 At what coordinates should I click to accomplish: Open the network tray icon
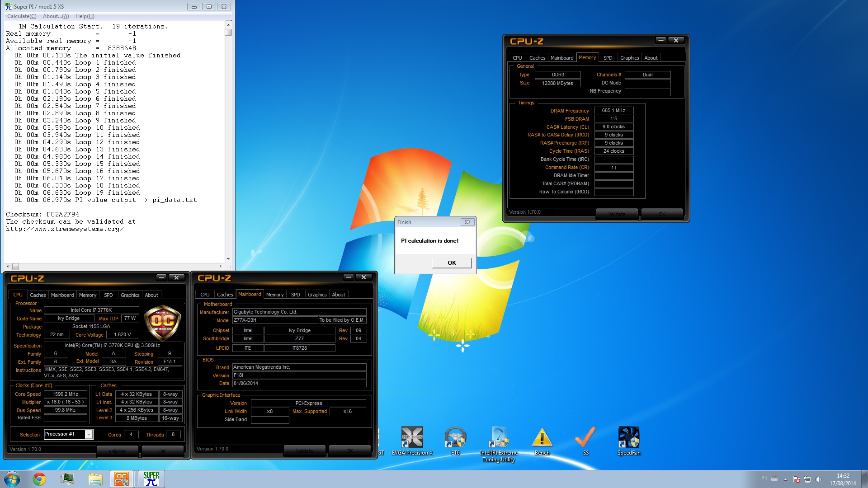coord(807,479)
